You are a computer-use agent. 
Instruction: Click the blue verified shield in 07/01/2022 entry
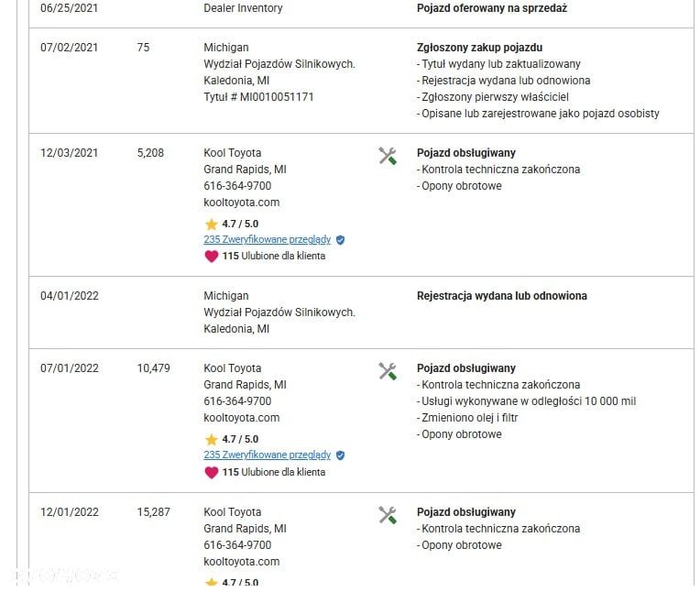point(340,455)
